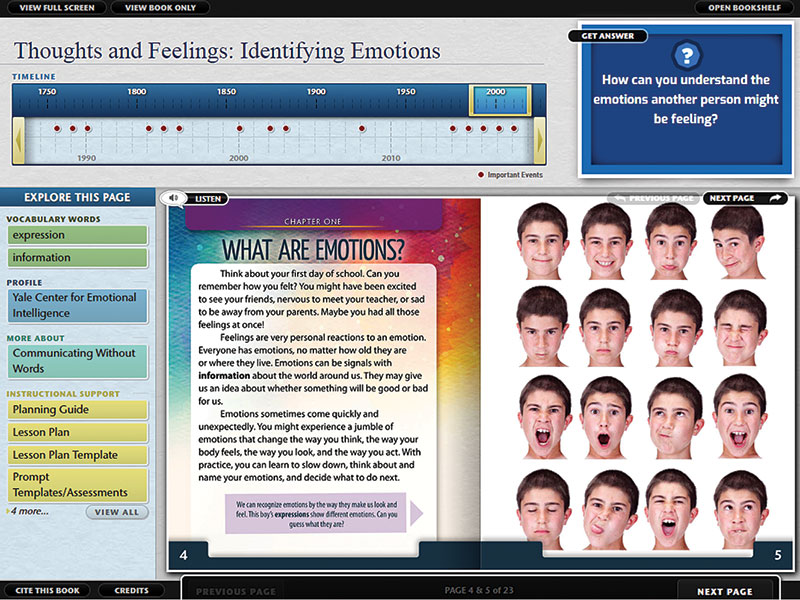Click the speaker Listen icon
The height and width of the screenshot is (600, 800).
pos(175,199)
